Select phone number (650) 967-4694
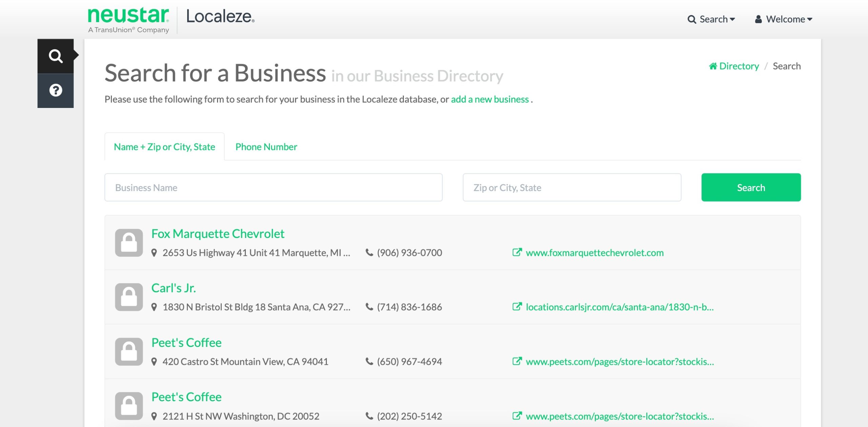Viewport: 868px width, 427px height. [410, 361]
